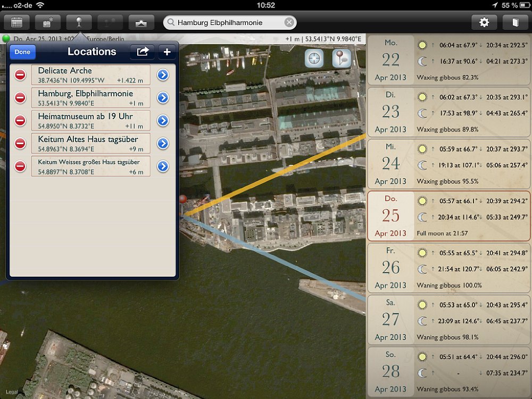Viewport: 532px width, 399px height.
Task: Delete Delicate Arche with red minus
Action: coord(20,74)
